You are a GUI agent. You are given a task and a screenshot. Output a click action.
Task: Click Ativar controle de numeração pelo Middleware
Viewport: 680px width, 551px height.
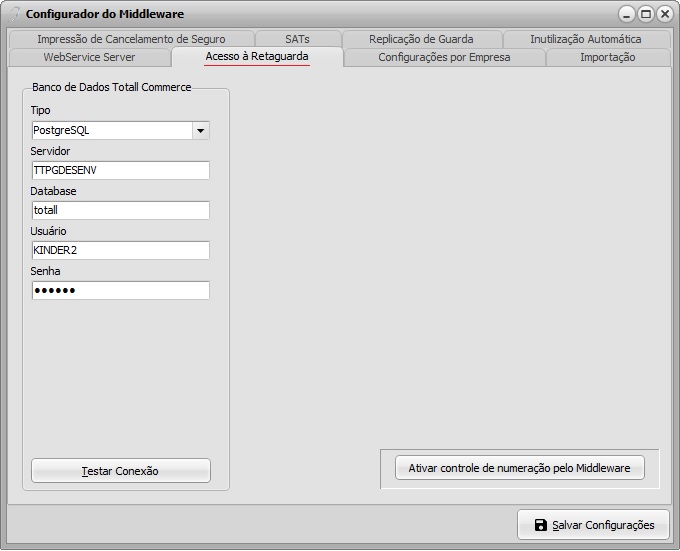[x=520, y=468]
